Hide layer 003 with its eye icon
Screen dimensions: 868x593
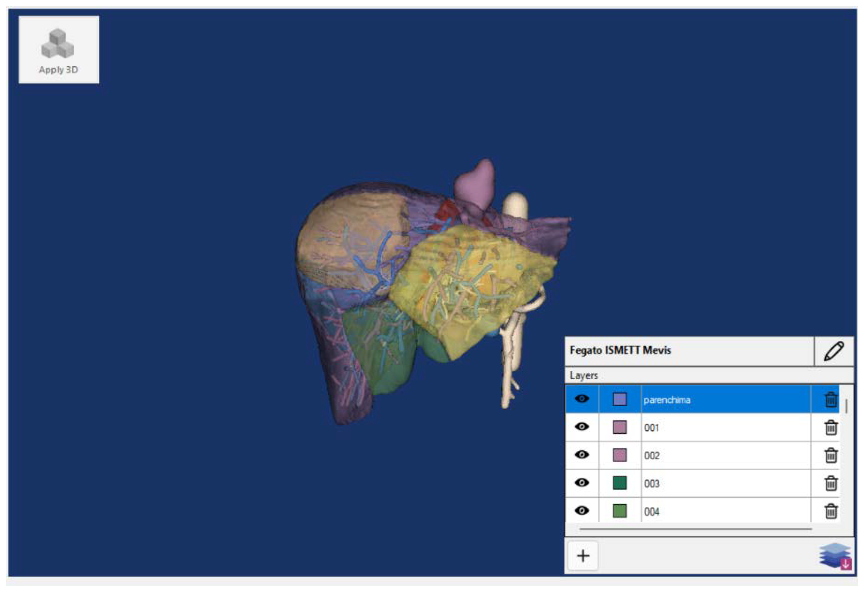click(582, 483)
